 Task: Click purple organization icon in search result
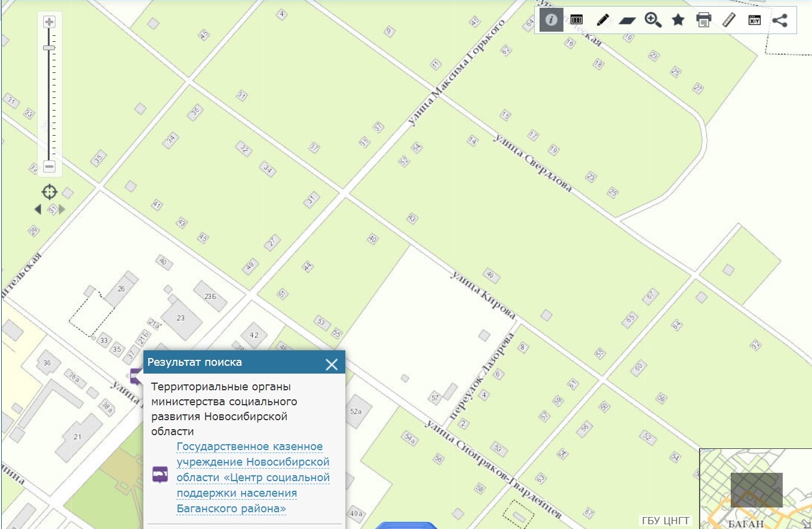click(x=160, y=475)
